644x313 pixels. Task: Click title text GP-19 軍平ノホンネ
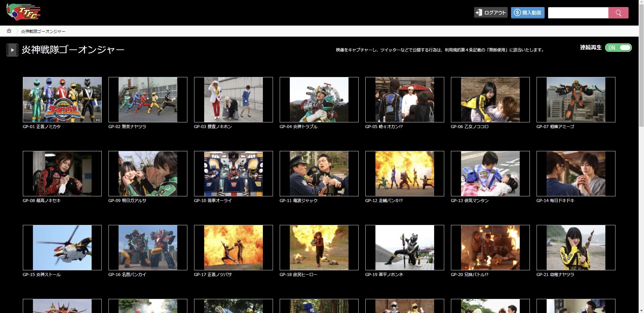(384, 275)
